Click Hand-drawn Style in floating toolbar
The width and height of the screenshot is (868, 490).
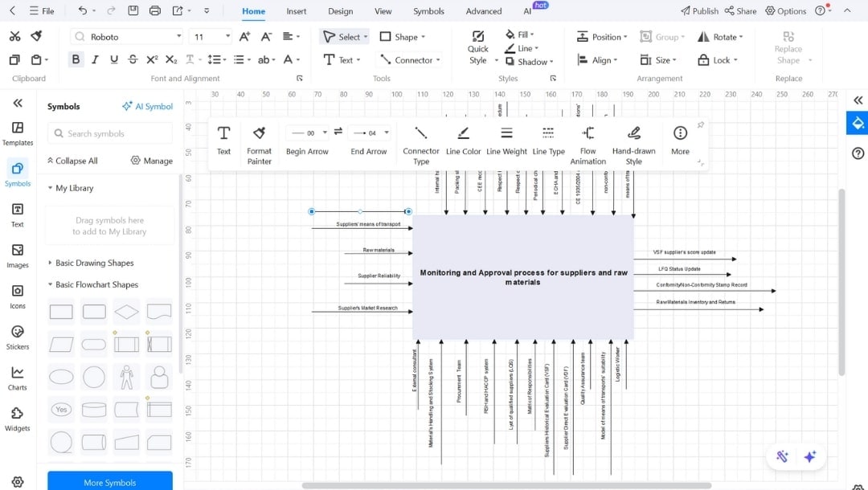(634, 145)
